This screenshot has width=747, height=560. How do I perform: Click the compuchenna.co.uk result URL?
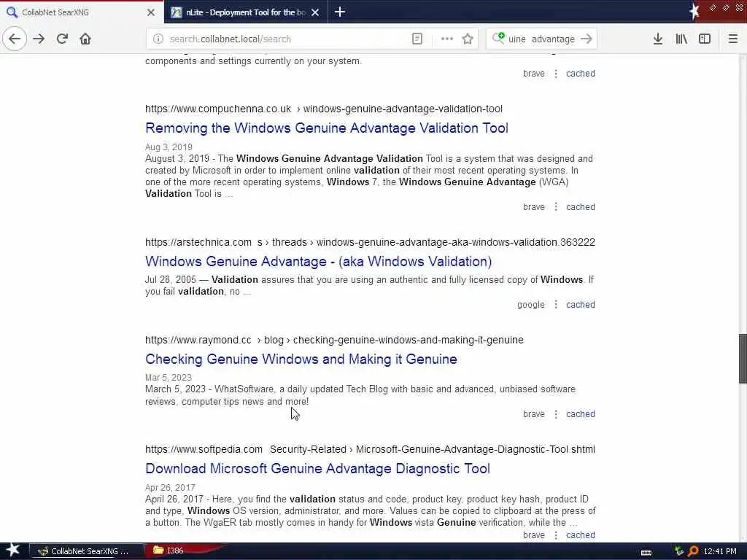tap(324, 109)
